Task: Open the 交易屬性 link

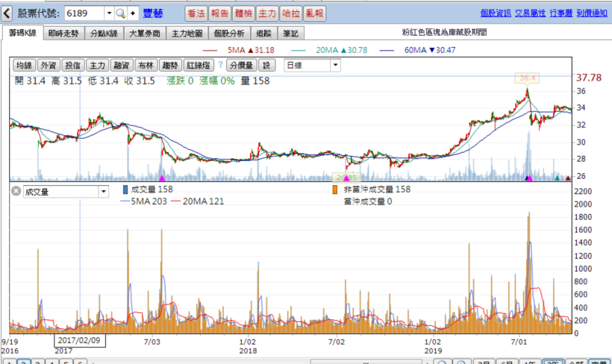Action: (530, 13)
